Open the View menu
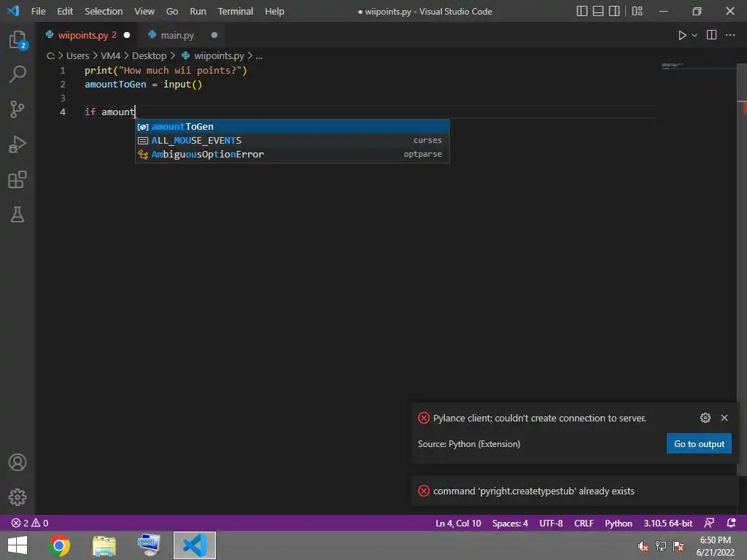The image size is (747, 560). click(144, 11)
